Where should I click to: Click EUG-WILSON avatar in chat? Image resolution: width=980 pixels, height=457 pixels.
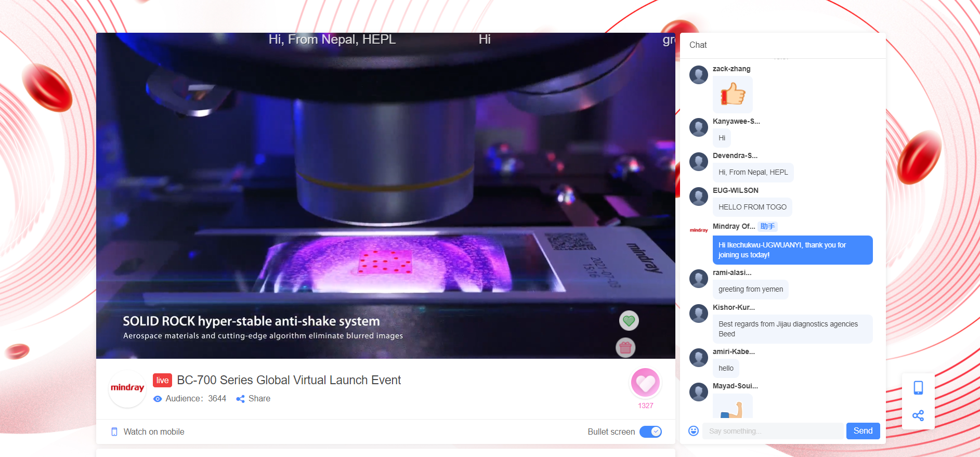coord(699,197)
